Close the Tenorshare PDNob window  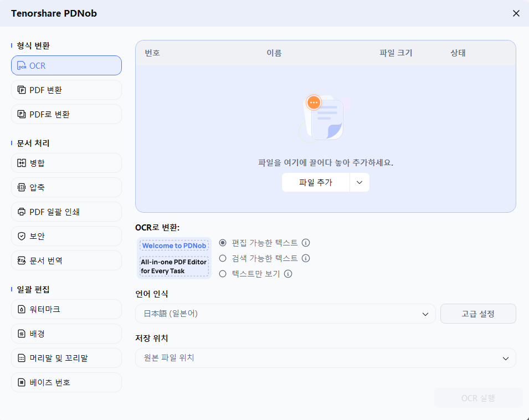pyautogui.click(x=516, y=13)
